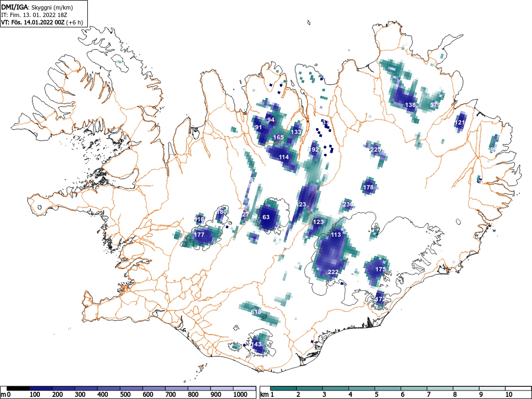The image size is (532, 399).
Task: Click the visibility value '23' in central Iceland
Action: [x=302, y=204]
